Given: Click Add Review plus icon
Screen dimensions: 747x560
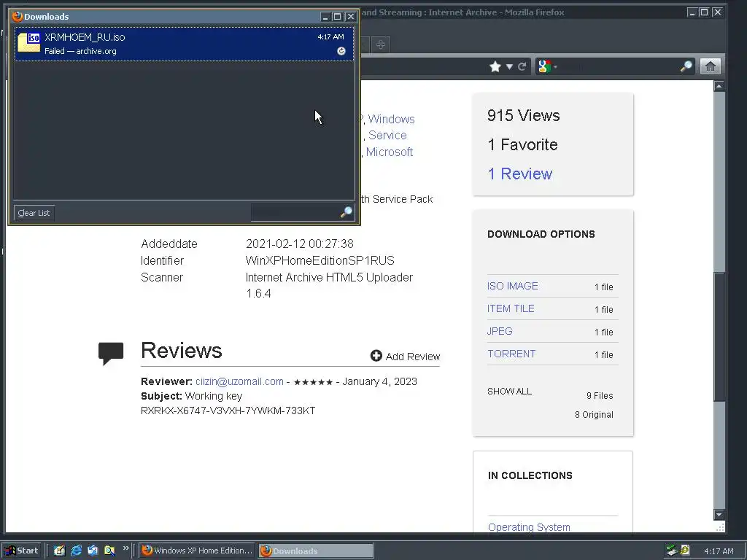Looking at the screenshot, I should click(x=376, y=356).
